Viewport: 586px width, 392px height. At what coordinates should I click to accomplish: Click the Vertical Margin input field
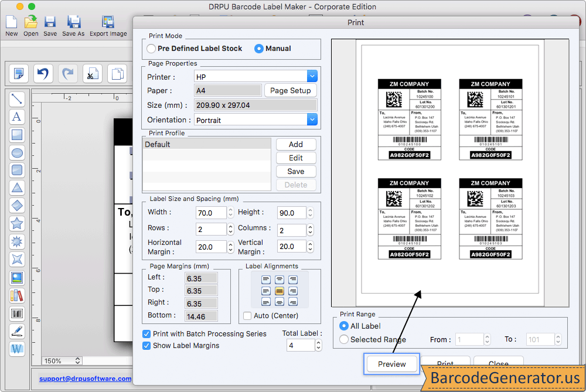[291, 246]
